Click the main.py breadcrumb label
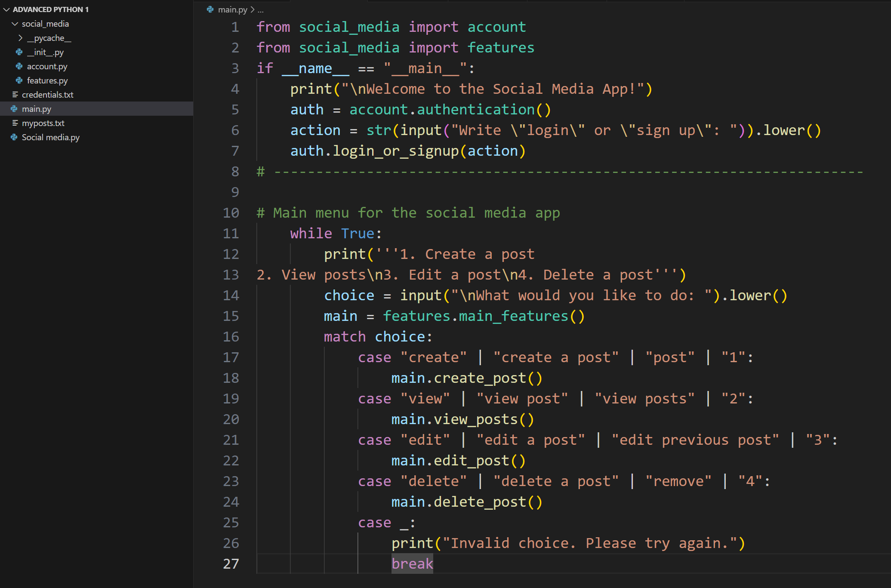Image resolution: width=891 pixels, height=588 pixels. [x=232, y=9]
